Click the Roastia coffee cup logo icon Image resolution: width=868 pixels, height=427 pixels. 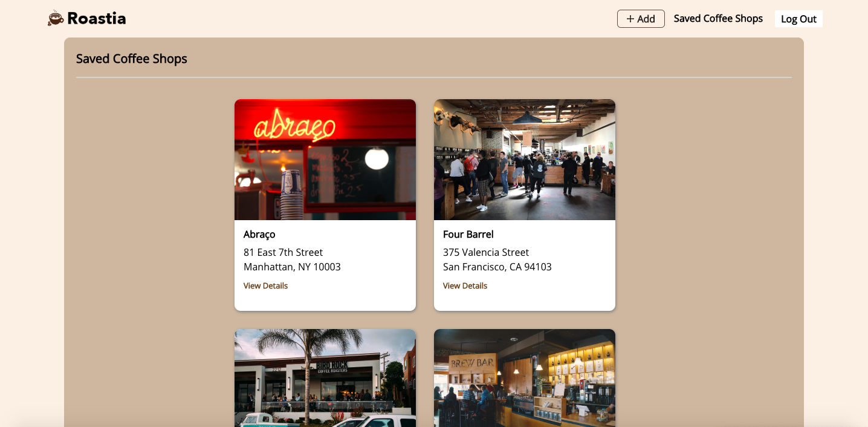click(55, 18)
